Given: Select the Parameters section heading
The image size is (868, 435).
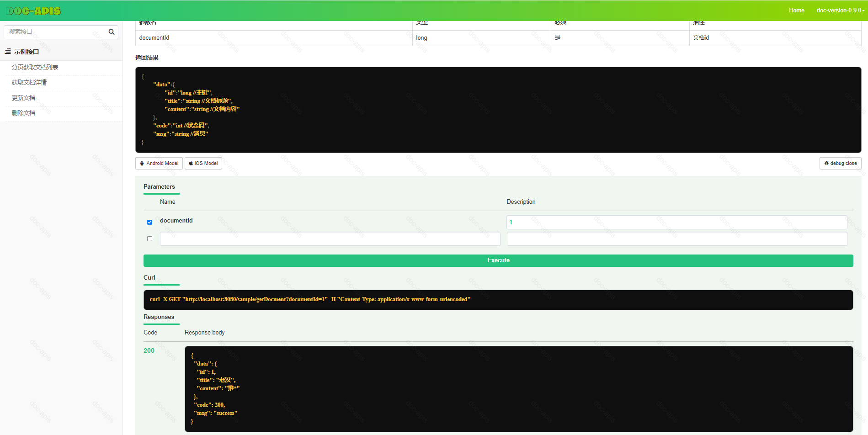Looking at the screenshot, I should (x=159, y=187).
